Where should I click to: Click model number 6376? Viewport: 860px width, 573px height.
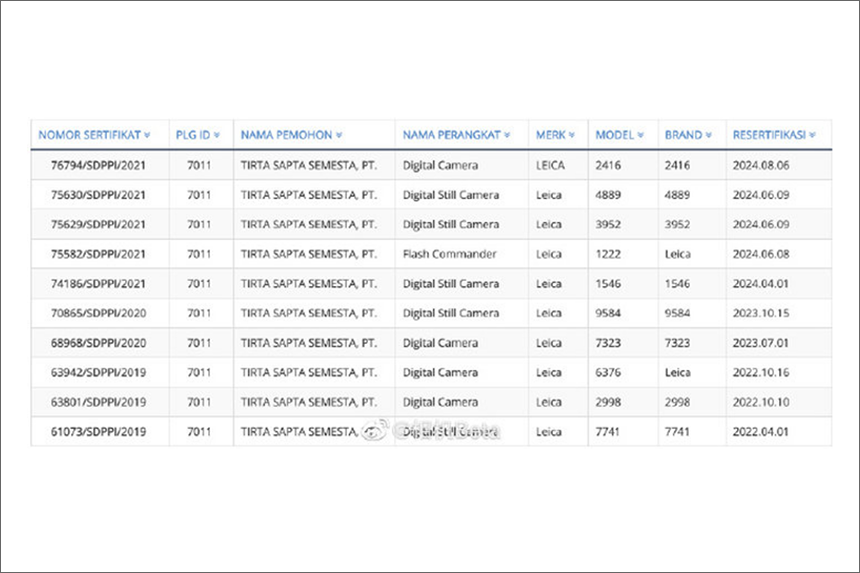click(x=608, y=372)
